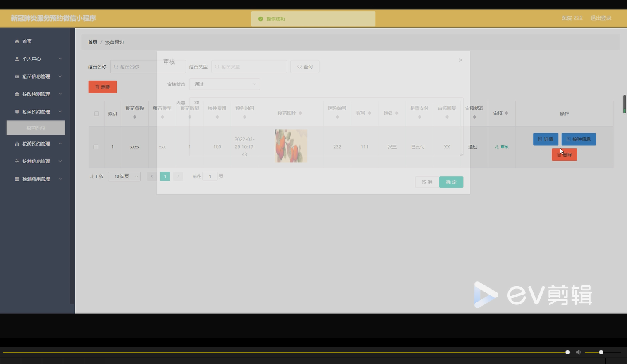This screenshot has height=364, width=627.
Task: Sort table by 是否支付 column
Action: click(419, 117)
